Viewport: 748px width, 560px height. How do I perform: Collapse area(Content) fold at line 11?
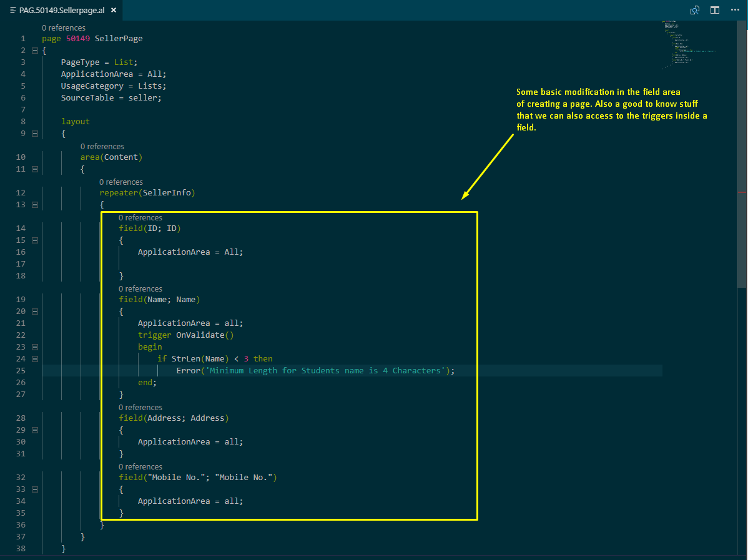[x=35, y=169]
